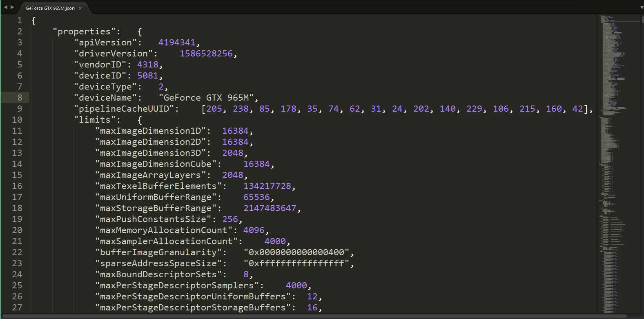Image resolution: width=644 pixels, height=319 pixels.
Task: Click line number 10 in the gutter
Action: coord(17,120)
